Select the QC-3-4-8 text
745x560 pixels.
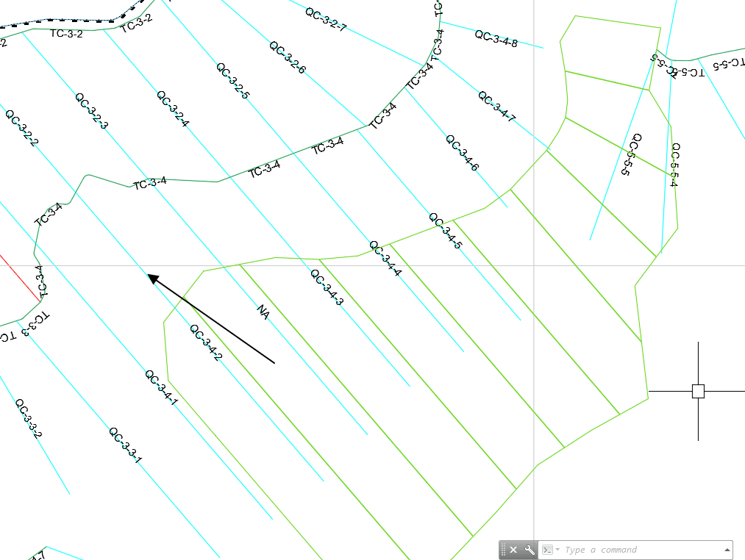(x=496, y=38)
